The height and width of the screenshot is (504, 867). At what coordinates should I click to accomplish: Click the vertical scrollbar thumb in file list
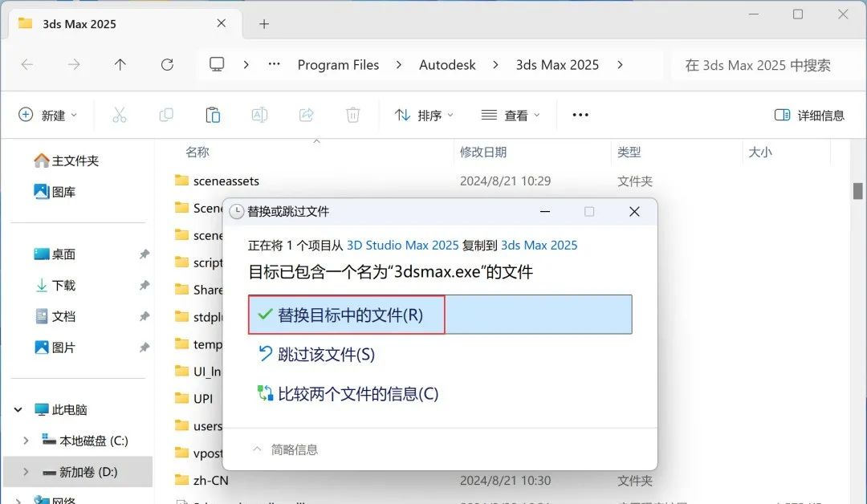857,191
